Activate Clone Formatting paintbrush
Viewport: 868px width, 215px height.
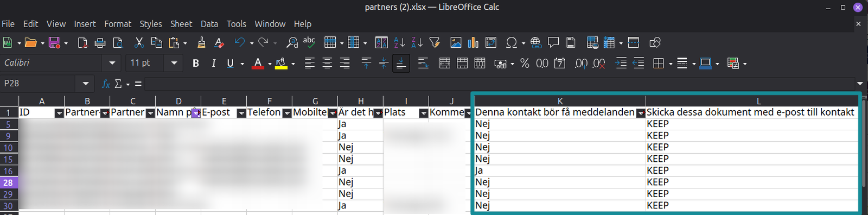pyautogui.click(x=202, y=43)
